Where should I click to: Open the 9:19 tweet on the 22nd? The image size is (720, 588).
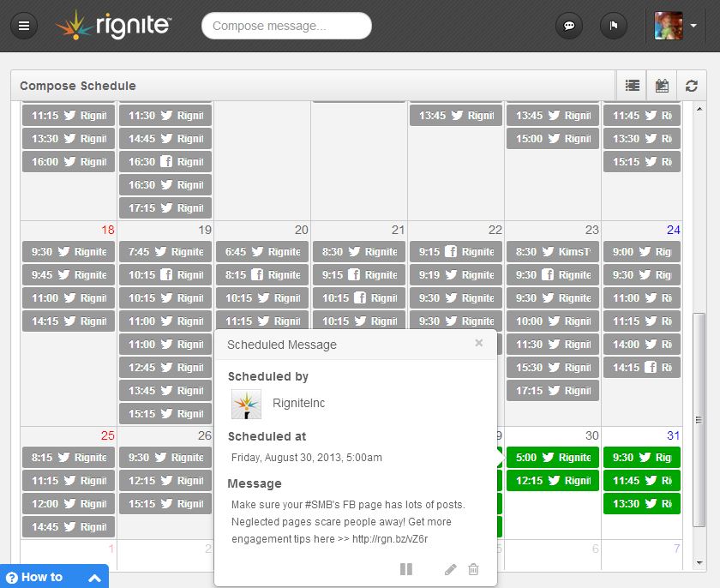tap(456, 274)
